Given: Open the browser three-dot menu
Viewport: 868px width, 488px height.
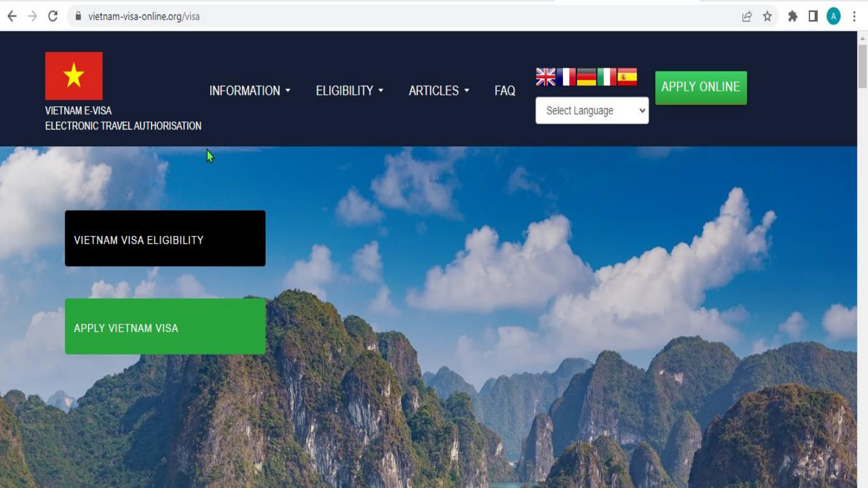Looking at the screenshot, I should (855, 16).
